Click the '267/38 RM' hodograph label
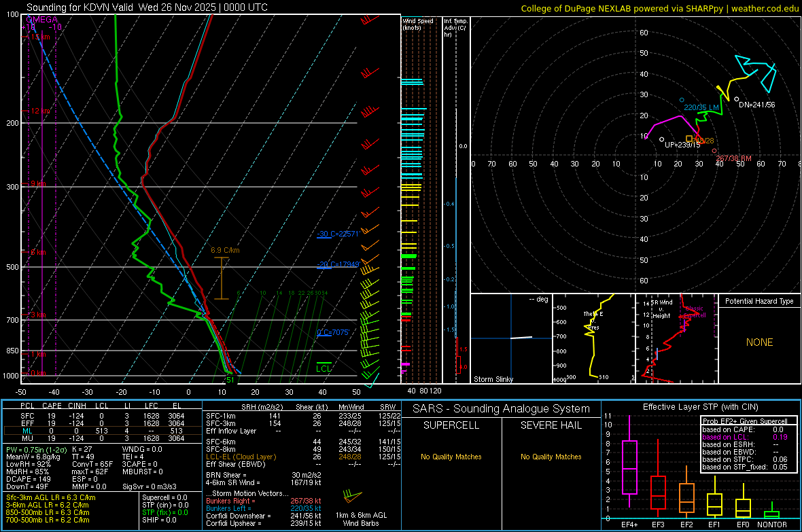802x532 pixels. pyautogui.click(x=733, y=158)
